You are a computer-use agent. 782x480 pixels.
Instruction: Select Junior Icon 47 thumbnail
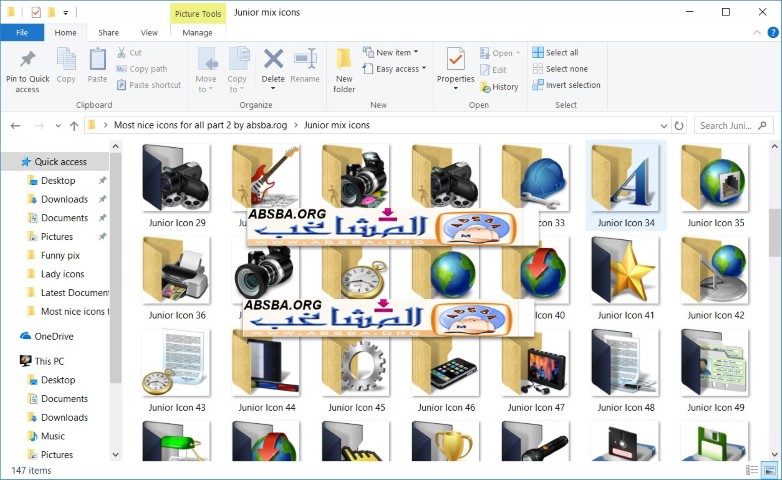click(x=536, y=362)
